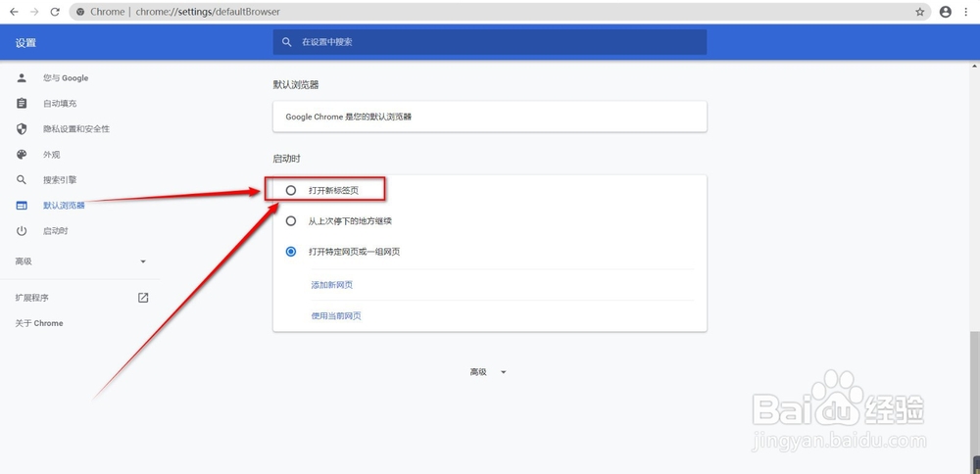
Task: Click the 添加新网页 link
Action: click(332, 285)
